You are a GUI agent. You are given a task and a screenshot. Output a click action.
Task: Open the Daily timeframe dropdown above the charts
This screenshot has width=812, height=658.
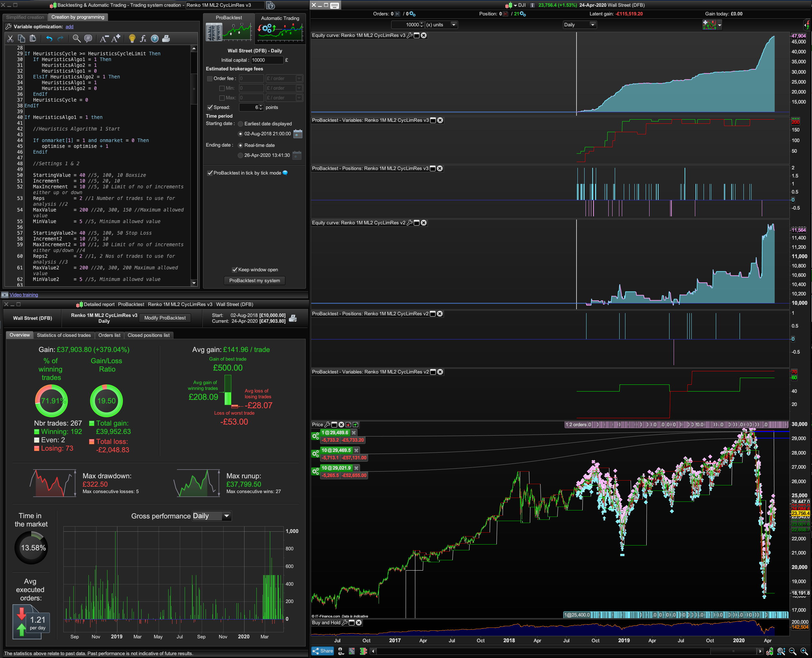pyautogui.click(x=579, y=25)
